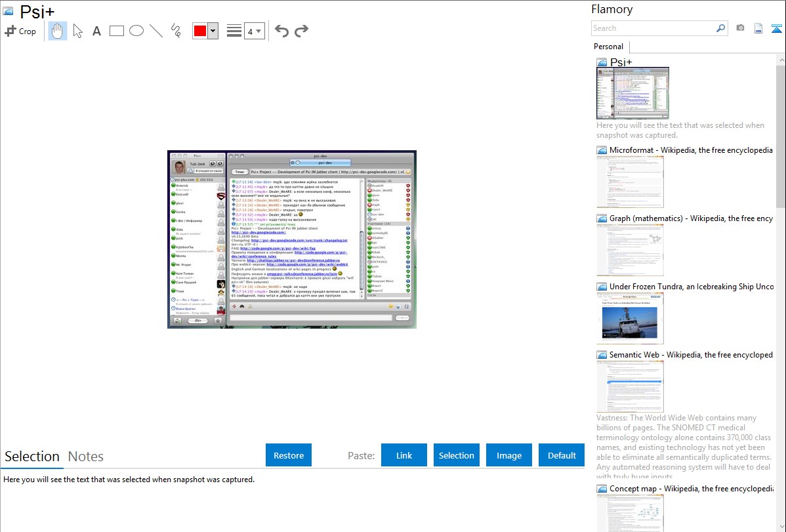Open the Semantic Web snapshot thumbnail

coord(630,386)
